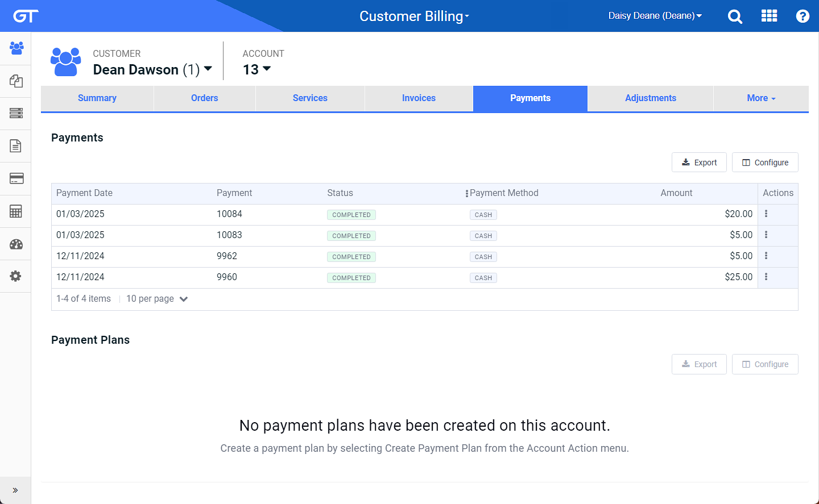The height and width of the screenshot is (504, 819).
Task: Change the 10 per page selector
Action: 157,299
